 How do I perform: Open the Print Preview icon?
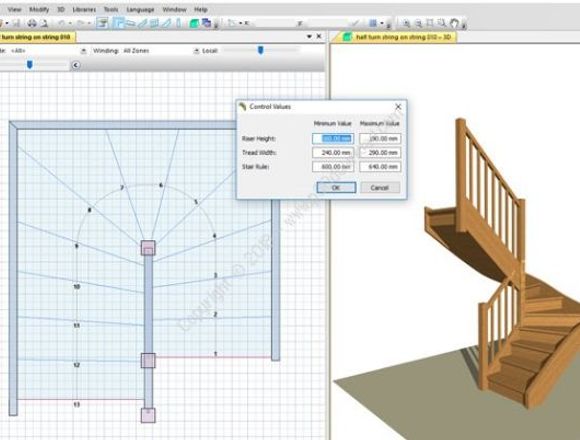pyautogui.click(x=44, y=23)
